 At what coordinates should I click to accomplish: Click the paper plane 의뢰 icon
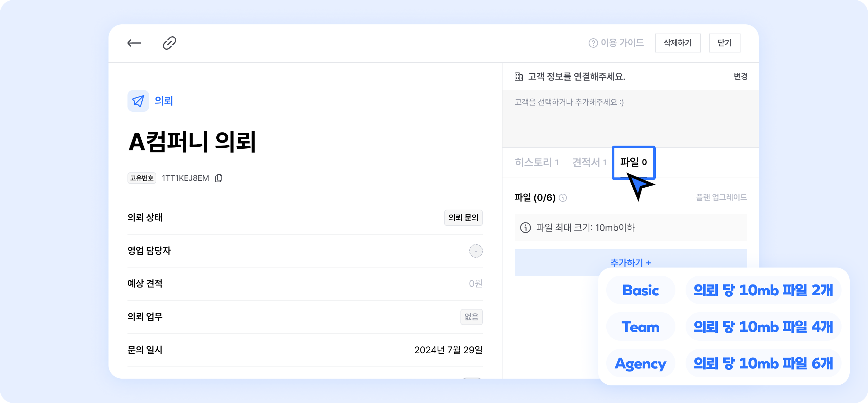[x=138, y=101]
